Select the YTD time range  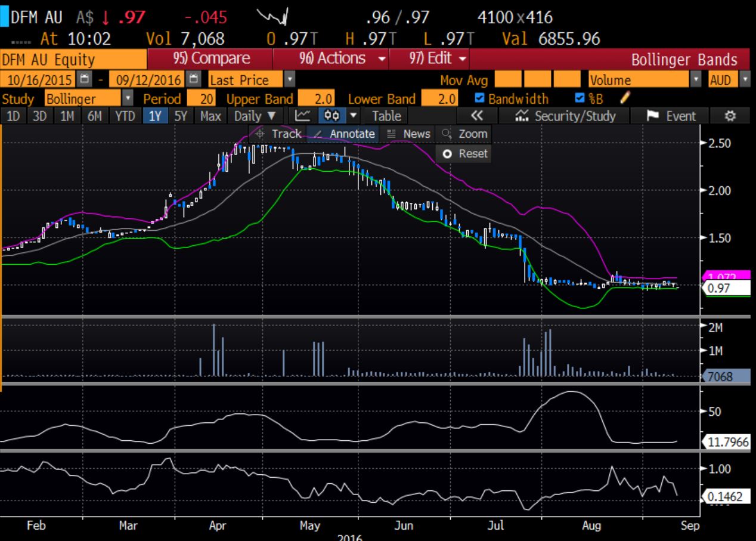click(x=125, y=116)
